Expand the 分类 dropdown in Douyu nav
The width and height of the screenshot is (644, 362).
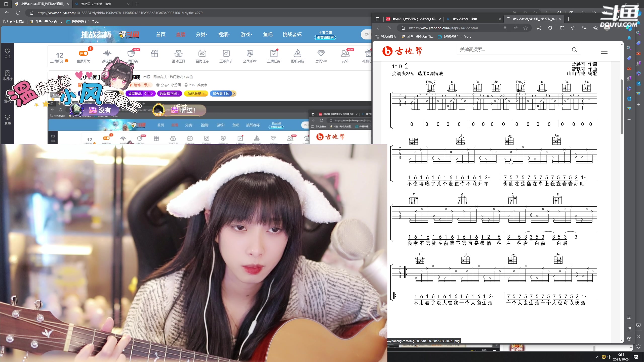(x=202, y=35)
